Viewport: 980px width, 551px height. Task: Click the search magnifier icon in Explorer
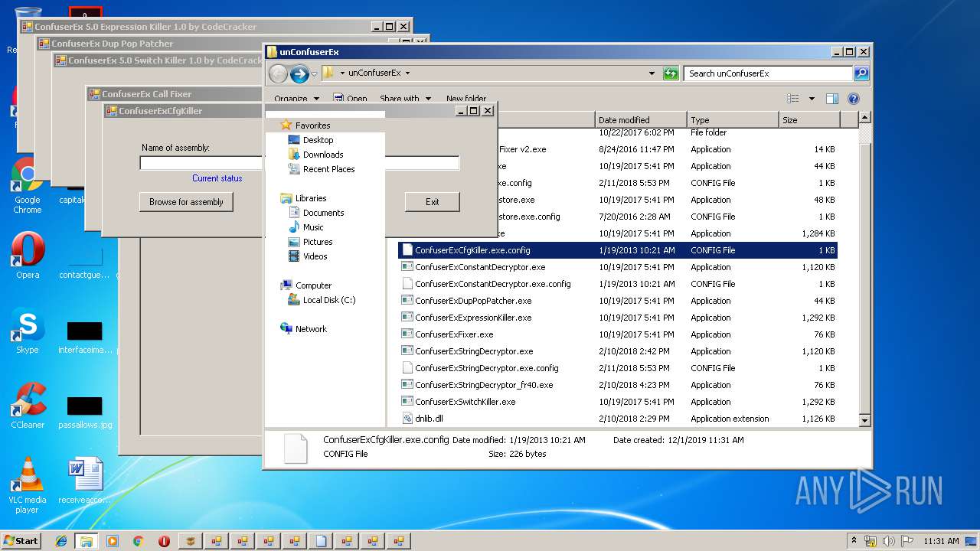click(861, 73)
